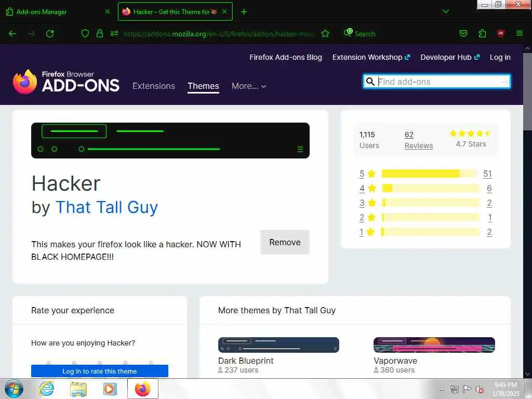Filter reviews by 5 star rating bar
Image resolution: width=532 pixels, height=399 pixels.
point(430,174)
